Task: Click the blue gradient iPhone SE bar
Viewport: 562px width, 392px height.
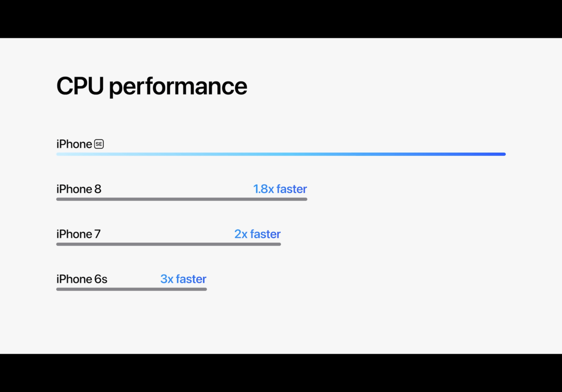Action: coord(281,154)
